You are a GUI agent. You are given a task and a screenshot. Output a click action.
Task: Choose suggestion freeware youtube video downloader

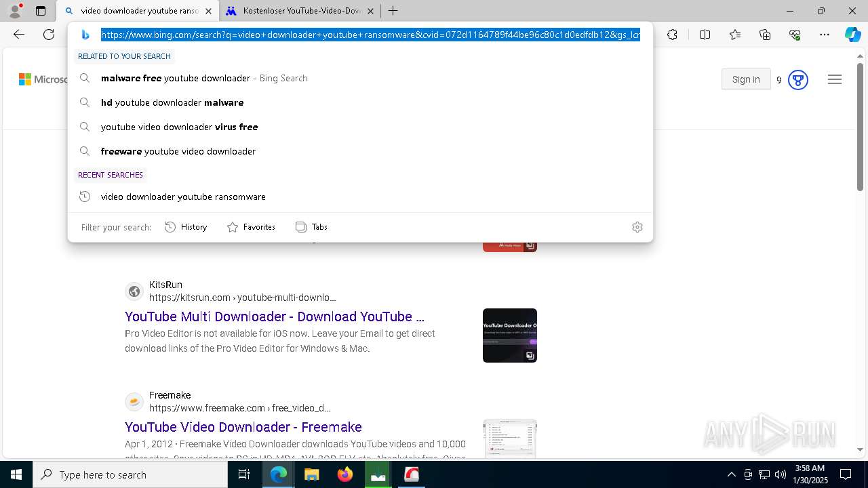coord(360,151)
